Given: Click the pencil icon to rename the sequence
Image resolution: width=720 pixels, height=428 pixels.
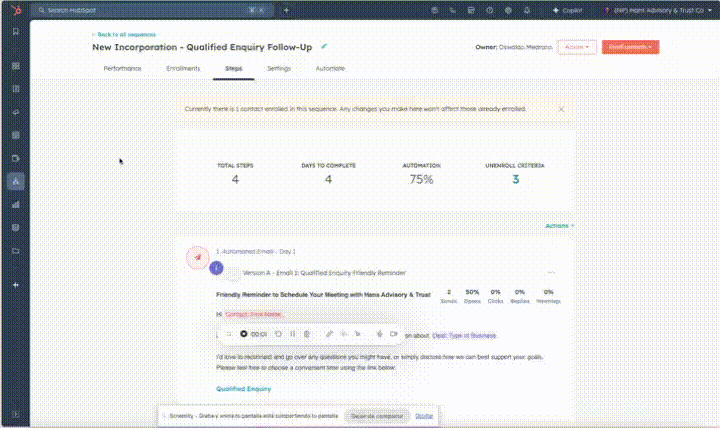Looking at the screenshot, I should (324, 46).
